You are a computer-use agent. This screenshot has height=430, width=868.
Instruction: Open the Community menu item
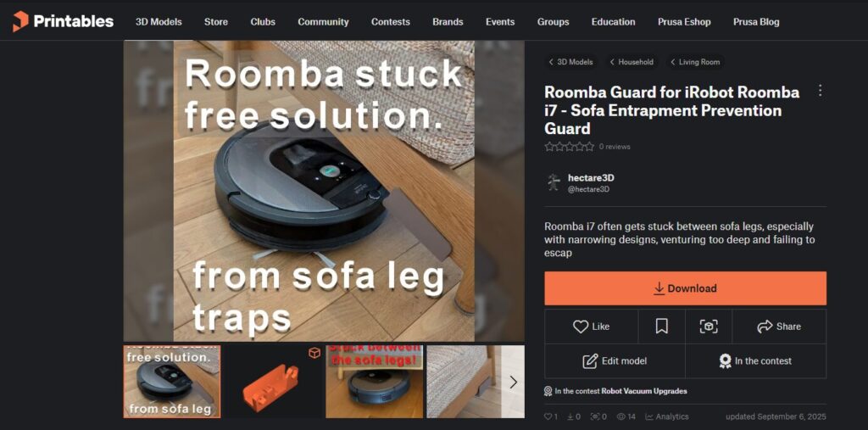(x=323, y=22)
